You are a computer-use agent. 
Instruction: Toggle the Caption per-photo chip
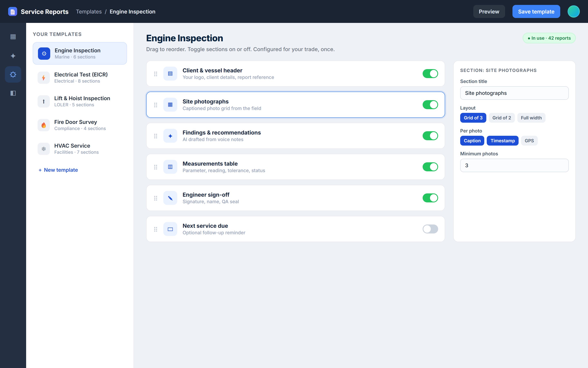click(x=472, y=141)
